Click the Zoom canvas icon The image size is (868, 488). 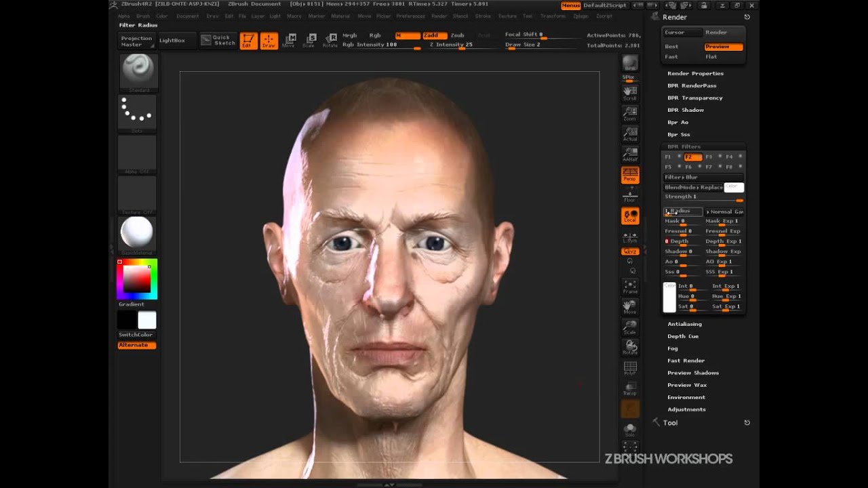(630, 113)
